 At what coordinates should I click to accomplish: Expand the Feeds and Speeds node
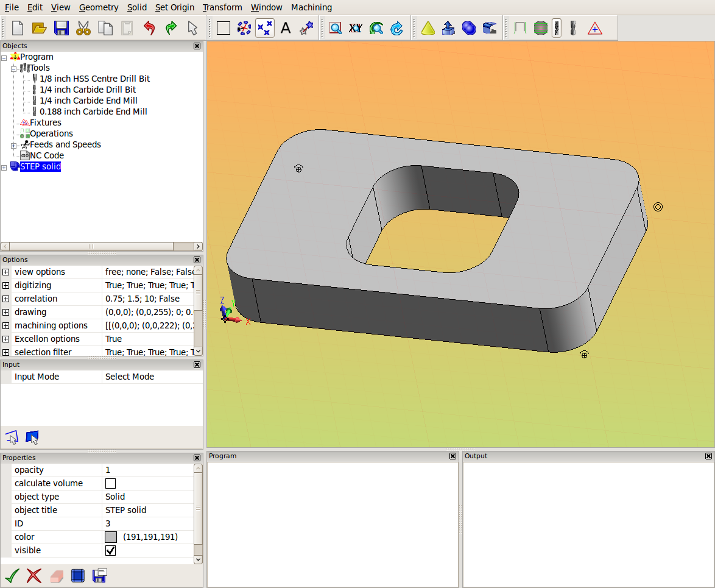click(13, 146)
